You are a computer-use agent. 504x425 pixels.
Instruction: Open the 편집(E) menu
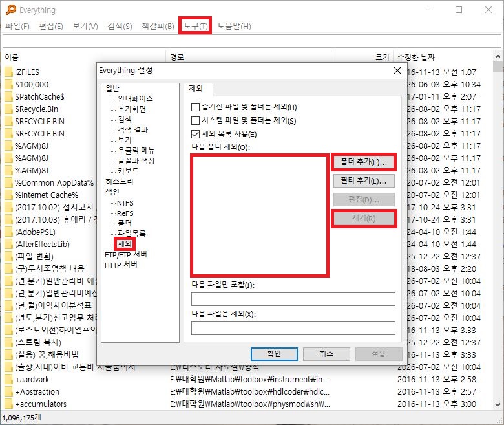[x=51, y=26]
